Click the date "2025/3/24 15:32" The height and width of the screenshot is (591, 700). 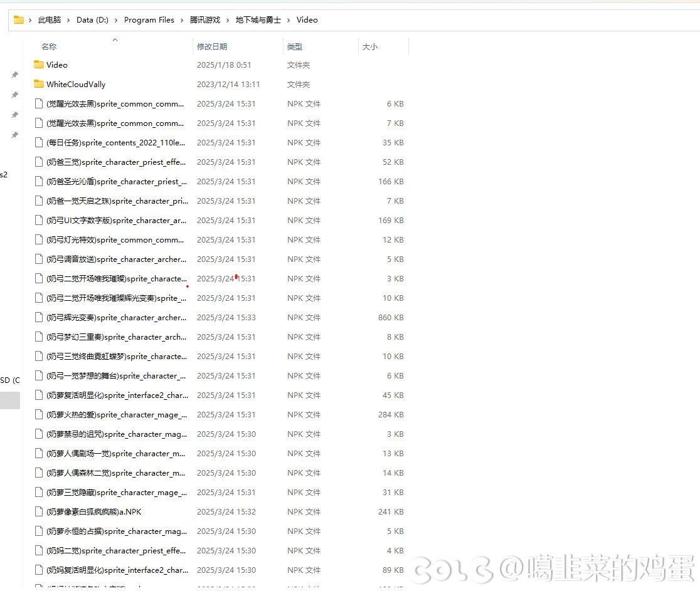tap(226, 511)
